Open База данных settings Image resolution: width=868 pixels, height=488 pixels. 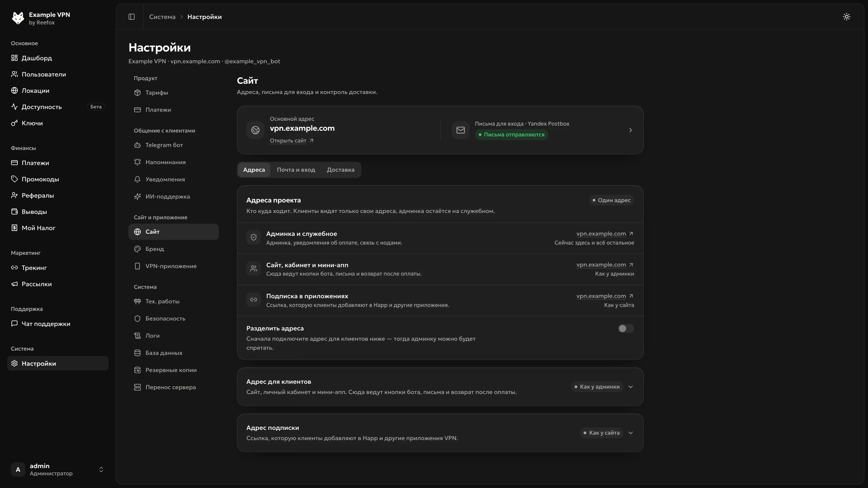pos(173,353)
